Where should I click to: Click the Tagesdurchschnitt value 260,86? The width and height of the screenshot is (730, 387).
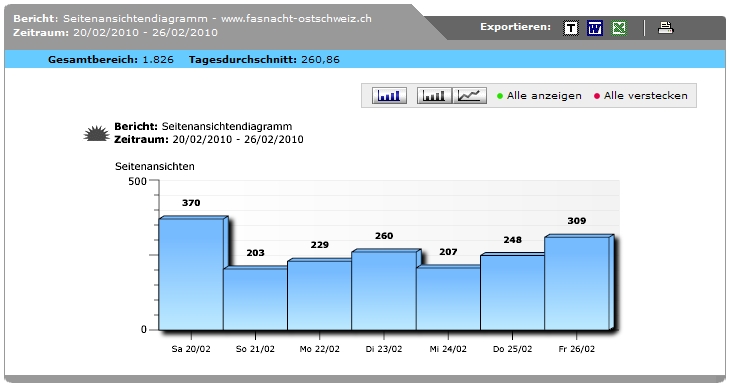coord(320,60)
